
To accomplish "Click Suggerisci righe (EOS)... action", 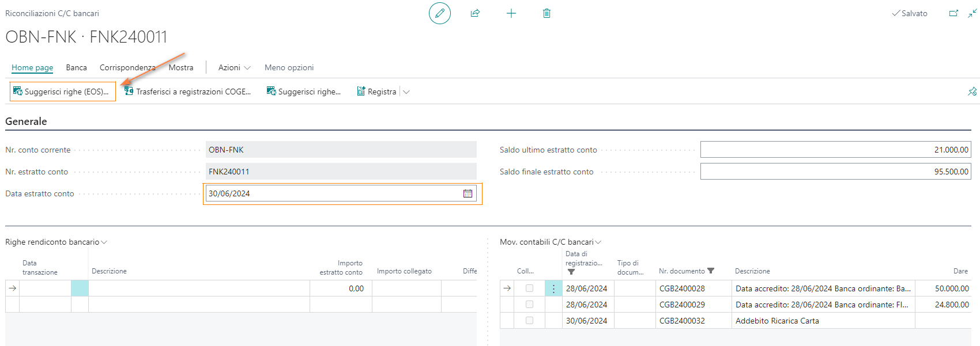I will 63,92.
